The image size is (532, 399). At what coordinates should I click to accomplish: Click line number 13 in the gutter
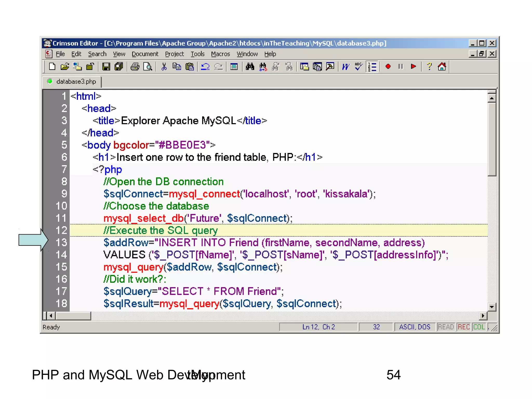tap(61, 243)
